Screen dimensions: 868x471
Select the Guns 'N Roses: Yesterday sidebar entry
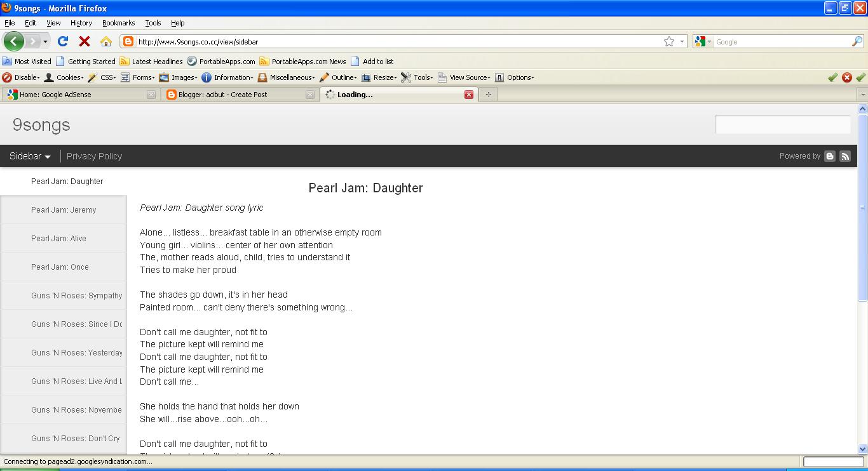click(x=64, y=353)
